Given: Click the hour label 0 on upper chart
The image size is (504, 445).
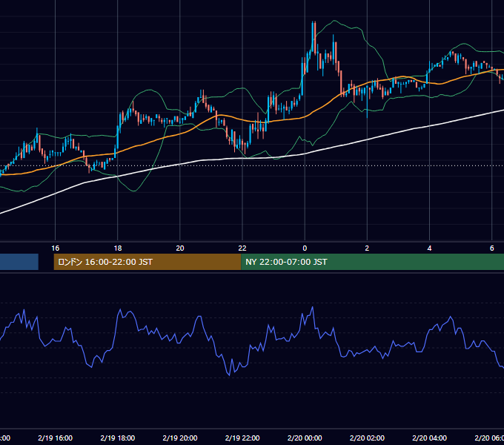Looking at the screenshot, I should [x=305, y=248].
